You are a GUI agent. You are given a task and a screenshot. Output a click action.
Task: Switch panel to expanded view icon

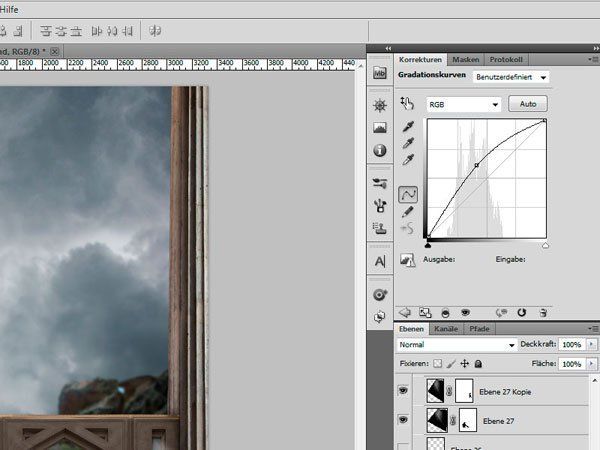coord(425,313)
